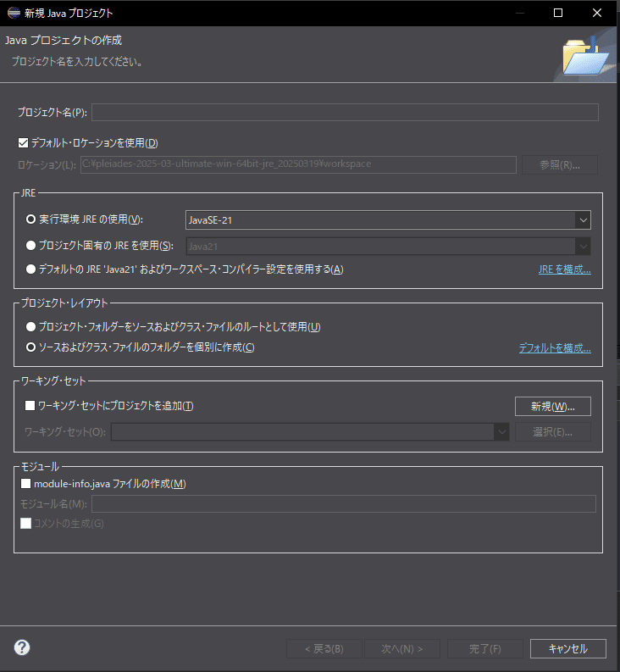Open the JavaSE-21 execution environment dropdown
The height and width of the screenshot is (672, 620).
point(387,219)
